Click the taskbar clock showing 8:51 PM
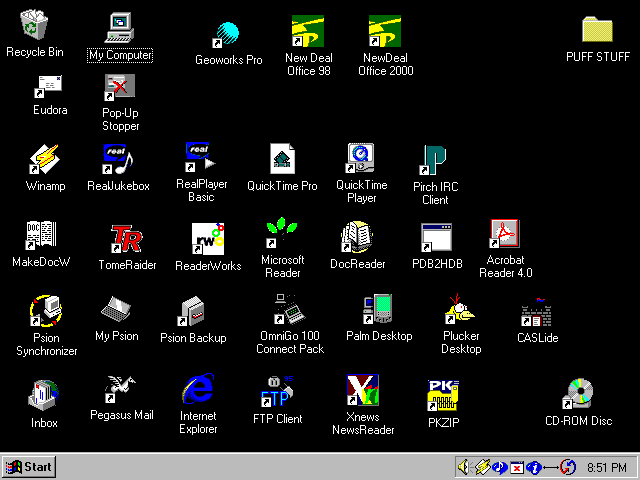640x480 pixels. pos(607,467)
